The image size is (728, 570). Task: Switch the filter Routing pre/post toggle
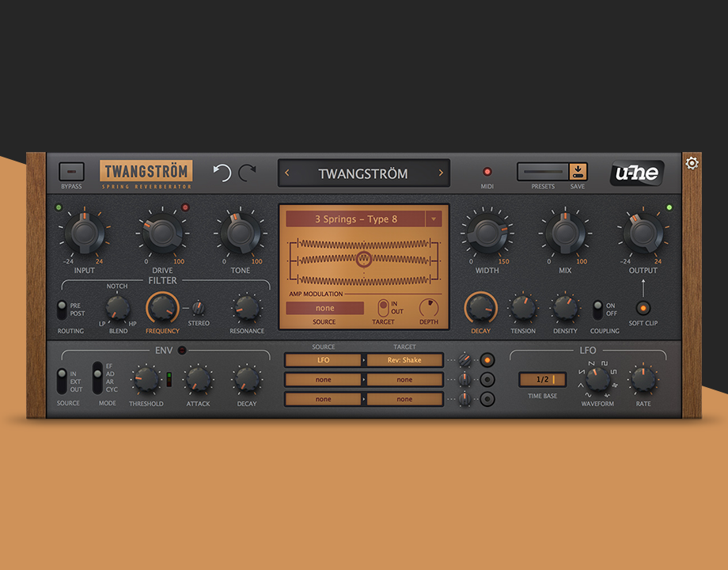coord(63,309)
